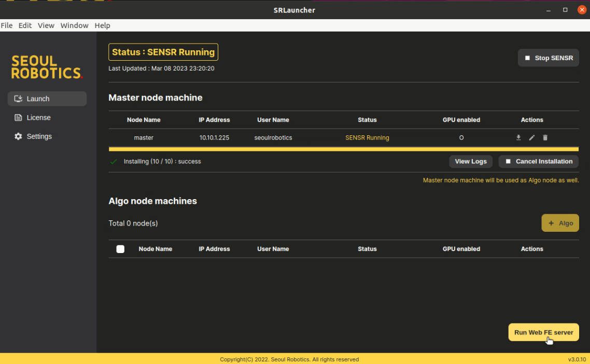Open the File menu
Screen dimensions: 590x364
pyautogui.click(x=6, y=25)
